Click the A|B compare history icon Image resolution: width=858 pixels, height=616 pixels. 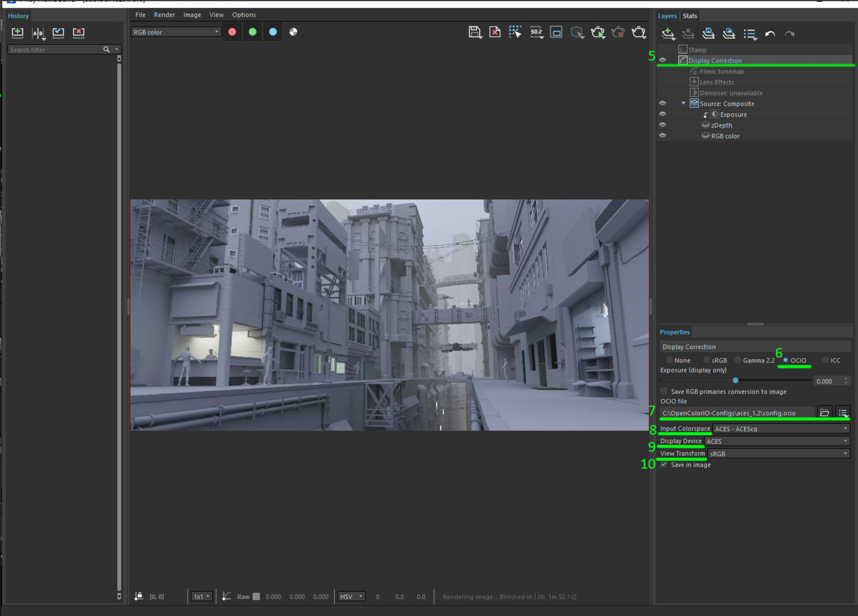pos(38,33)
